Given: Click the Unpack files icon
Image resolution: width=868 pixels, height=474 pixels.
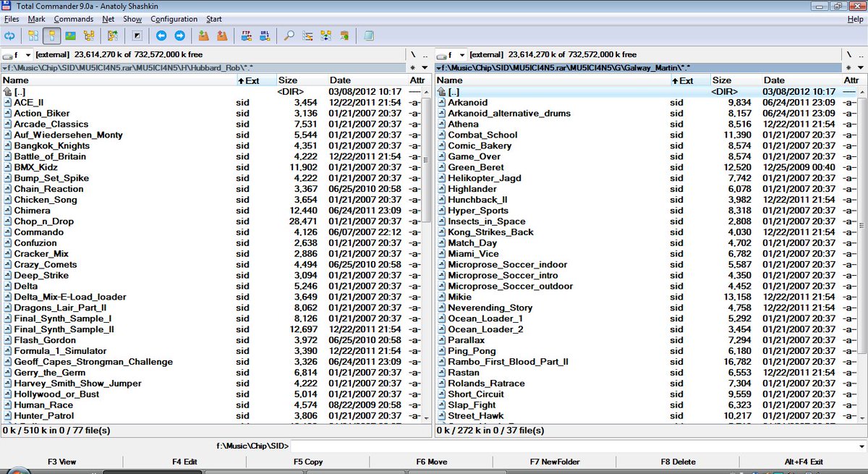Looking at the screenshot, I should (x=222, y=35).
